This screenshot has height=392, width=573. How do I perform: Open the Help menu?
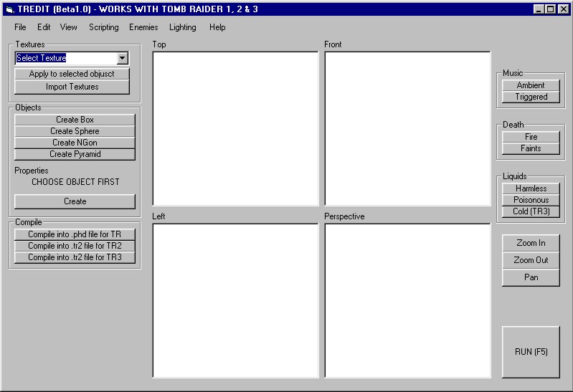[x=217, y=27]
